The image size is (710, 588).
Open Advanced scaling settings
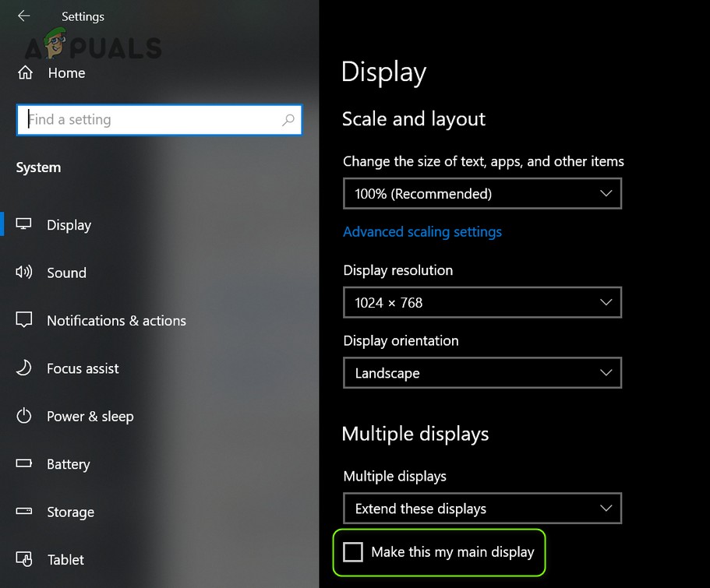pos(422,231)
